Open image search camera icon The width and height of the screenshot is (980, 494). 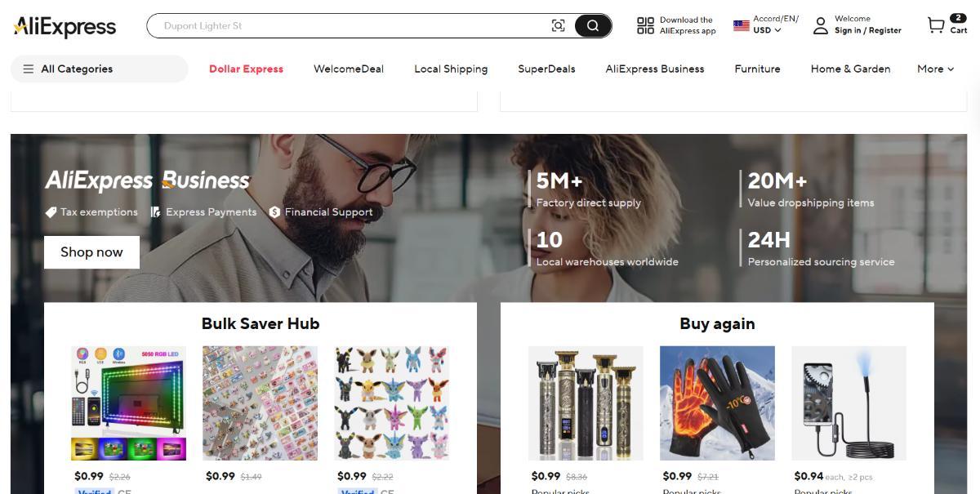[559, 25]
